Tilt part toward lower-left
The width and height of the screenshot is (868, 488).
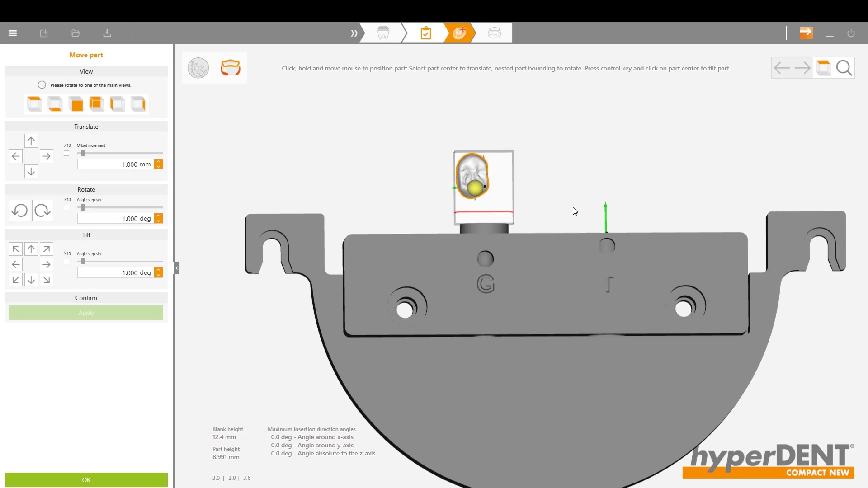click(x=16, y=280)
